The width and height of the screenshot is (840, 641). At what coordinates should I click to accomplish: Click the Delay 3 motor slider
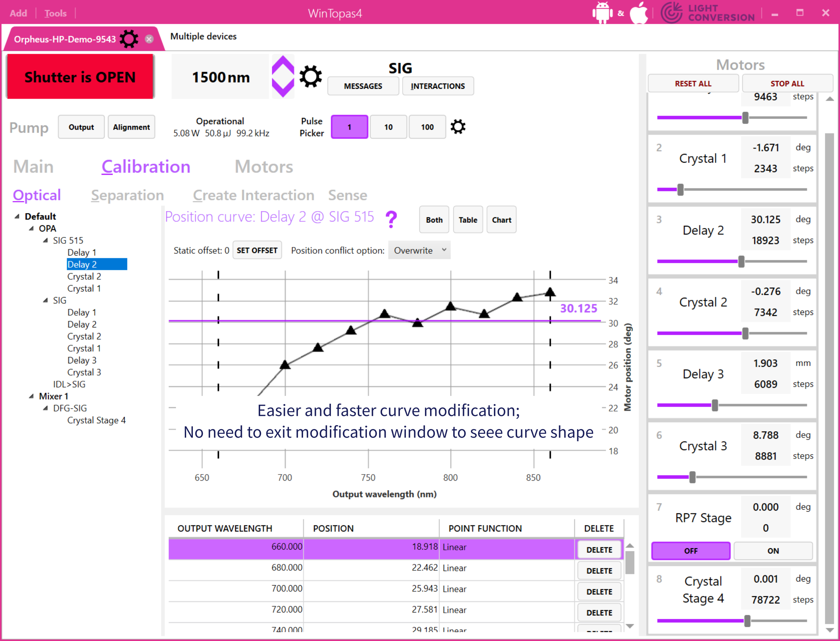pos(732,405)
